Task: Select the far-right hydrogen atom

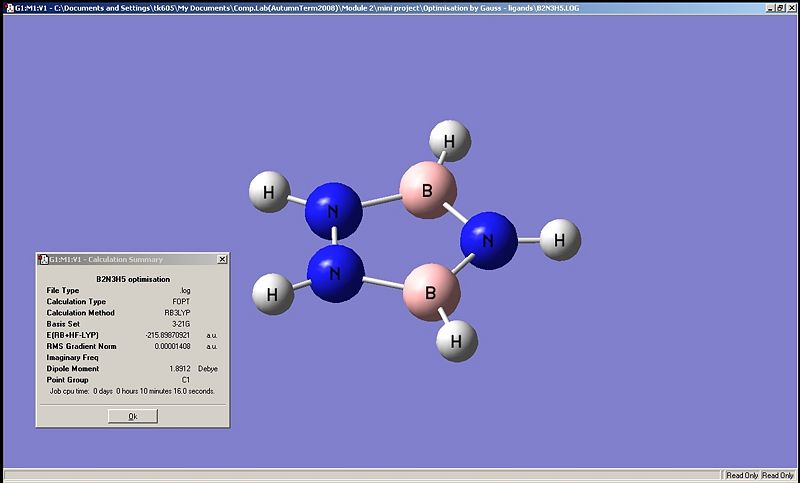Action: click(x=560, y=240)
